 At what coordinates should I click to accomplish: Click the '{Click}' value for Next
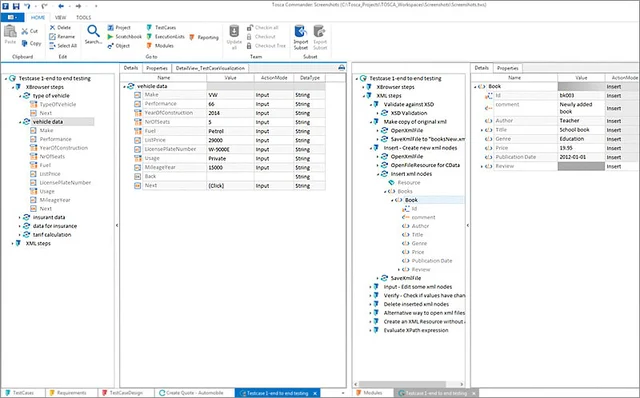coord(230,186)
